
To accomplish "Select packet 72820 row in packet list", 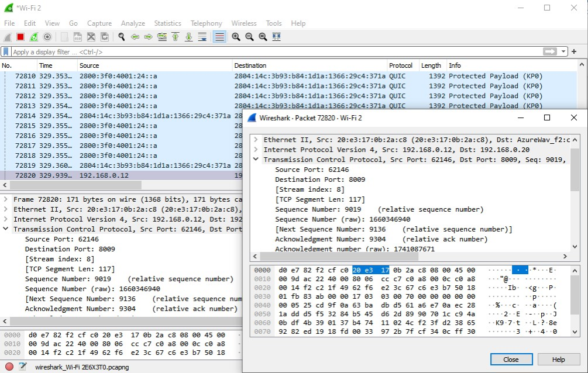I will [122, 175].
